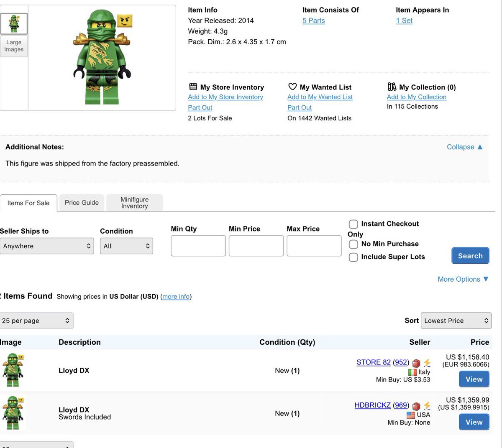Click the more info currency link
Image resolution: width=502 pixels, height=448 pixels.
(176, 296)
